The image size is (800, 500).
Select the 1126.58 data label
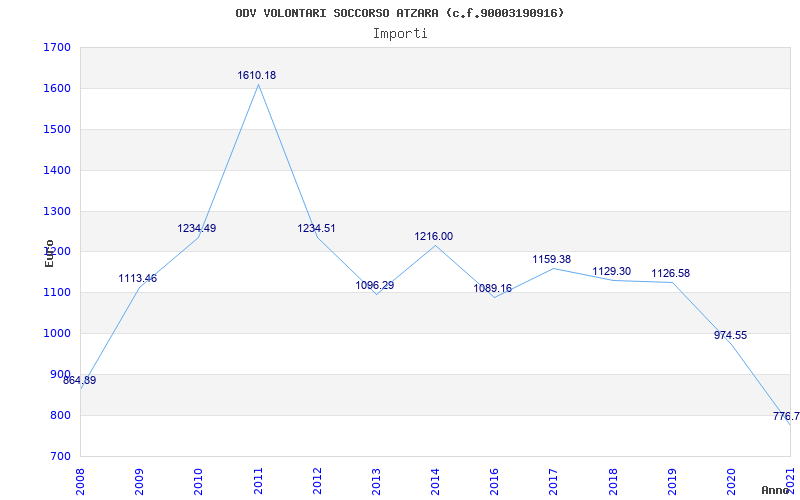coord(670,273)
